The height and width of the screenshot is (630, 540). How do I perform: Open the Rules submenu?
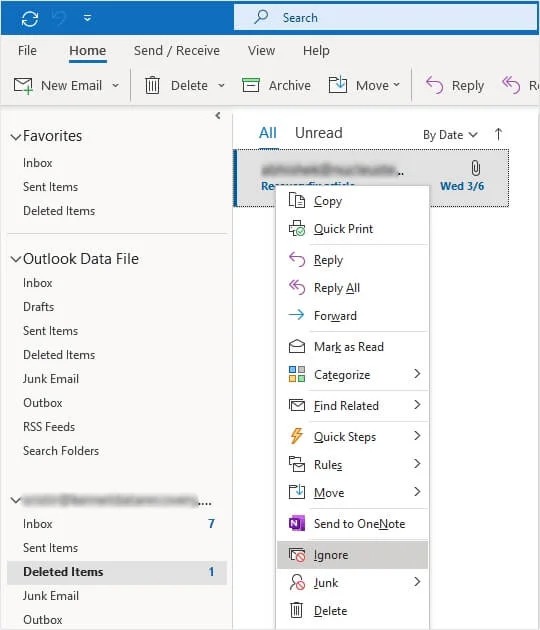tap(352, 464)
